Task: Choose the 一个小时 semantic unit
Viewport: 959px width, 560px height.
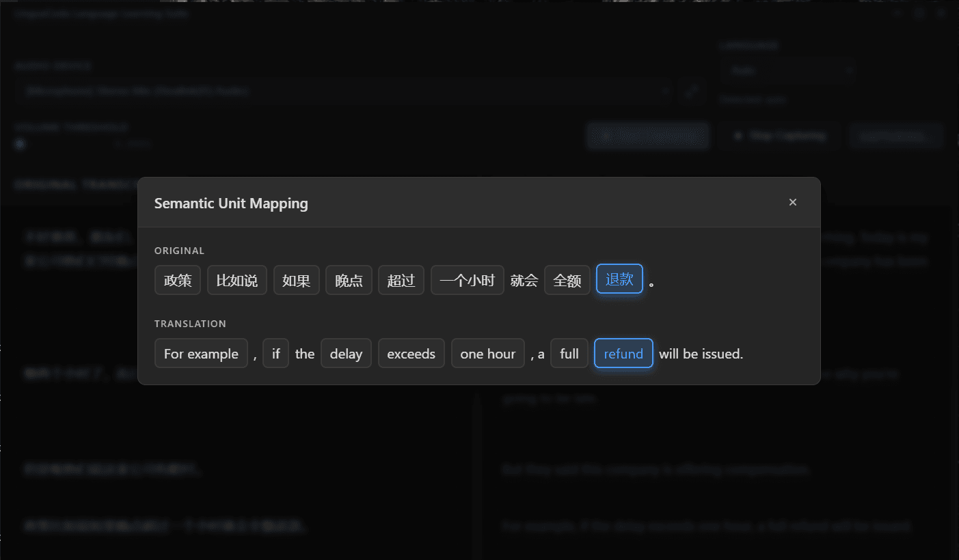Action: 467,281
